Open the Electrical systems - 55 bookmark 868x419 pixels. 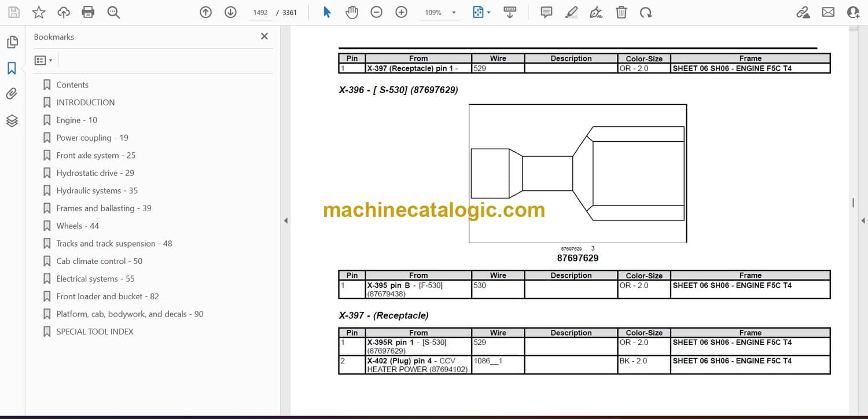tap(95, 279)
